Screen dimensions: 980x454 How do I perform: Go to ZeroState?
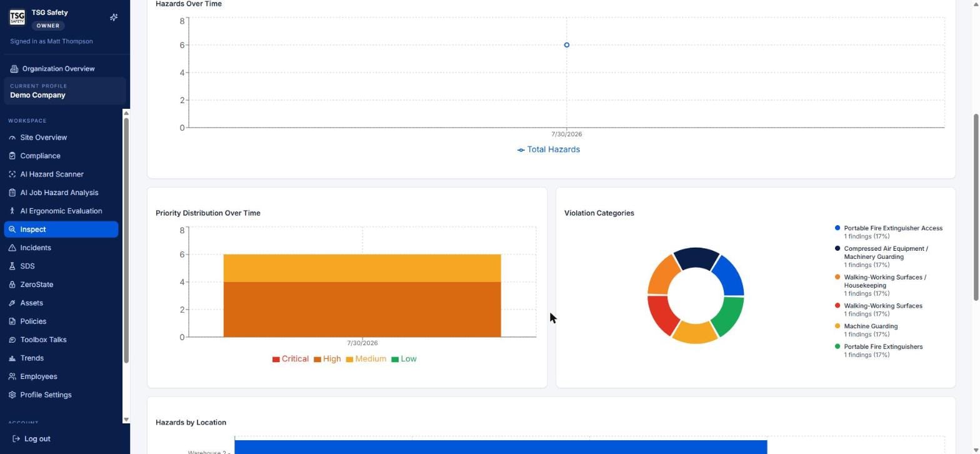[x=61, y=285]
